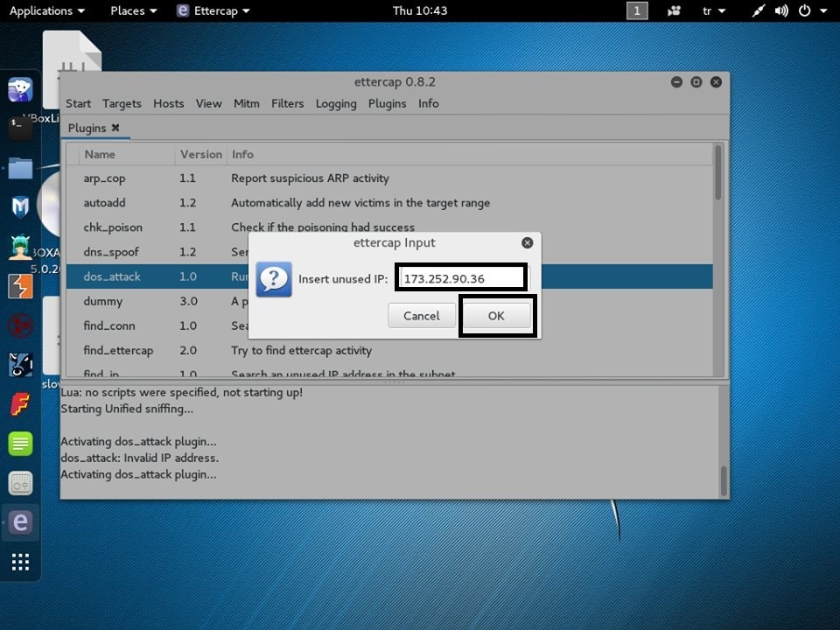Launch Faraday from the dock

tap(20, 404)
